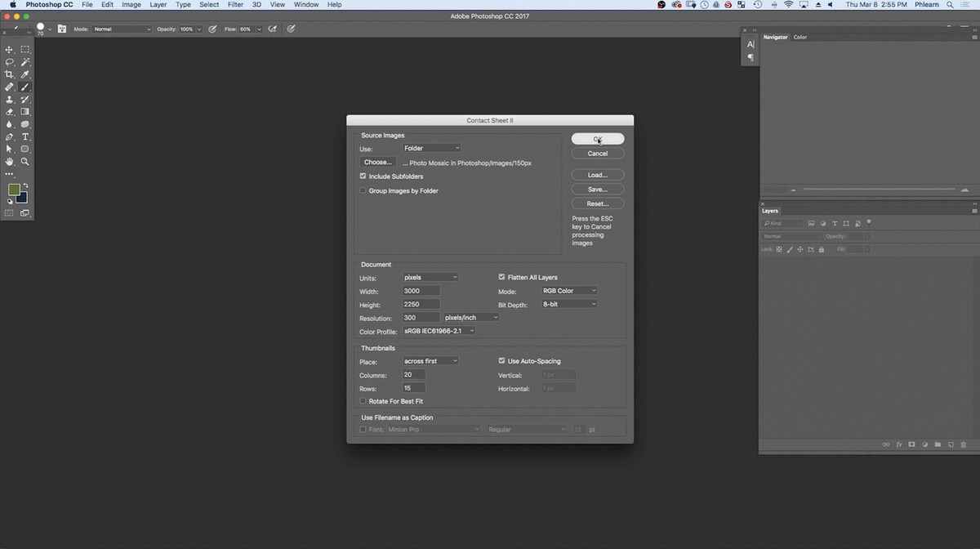Select the Path Selection tool
The width and height of the screenshot is (980, 549).
coord(10,149)
